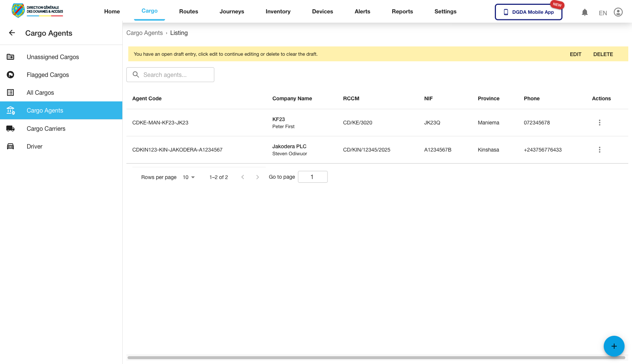Open the DGDA Mobile App button
Image resolution: width=632 pixels, height=364 pixels.
point(528,12)
